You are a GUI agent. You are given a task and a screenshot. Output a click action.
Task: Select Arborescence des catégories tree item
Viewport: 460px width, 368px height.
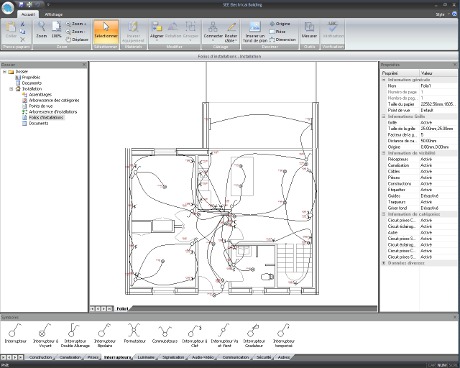pos(51,100)
